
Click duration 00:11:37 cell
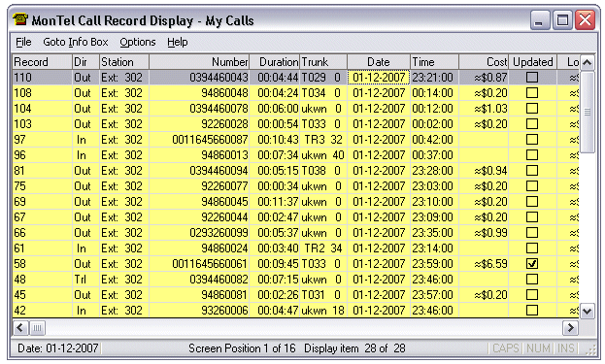(274, 201)
